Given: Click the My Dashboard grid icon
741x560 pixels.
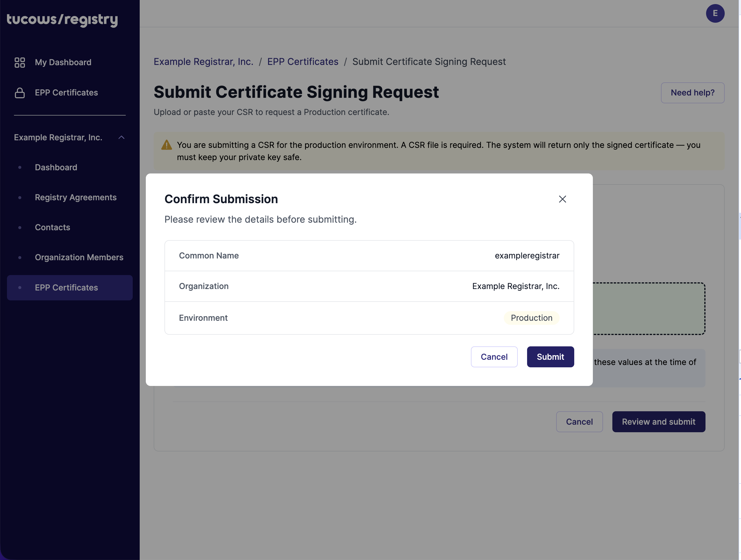Looking at the screenshot, I should [20, 62].
